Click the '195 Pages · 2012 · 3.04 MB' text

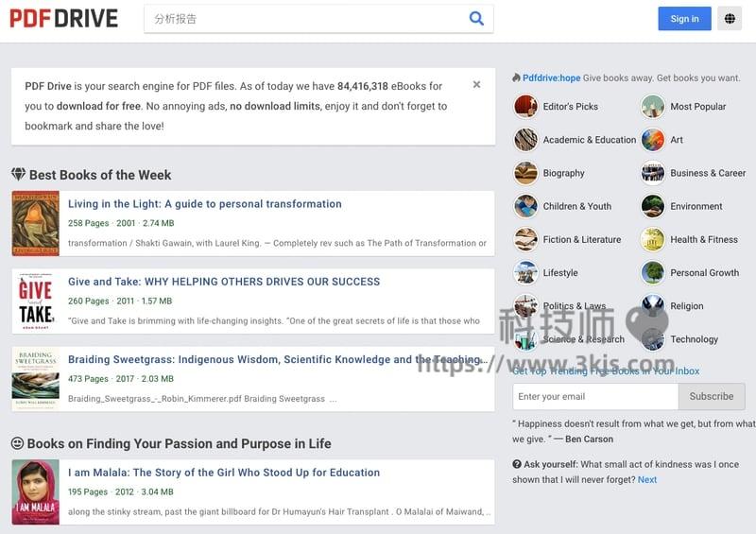pyautogui.click(x=121, y=492)
